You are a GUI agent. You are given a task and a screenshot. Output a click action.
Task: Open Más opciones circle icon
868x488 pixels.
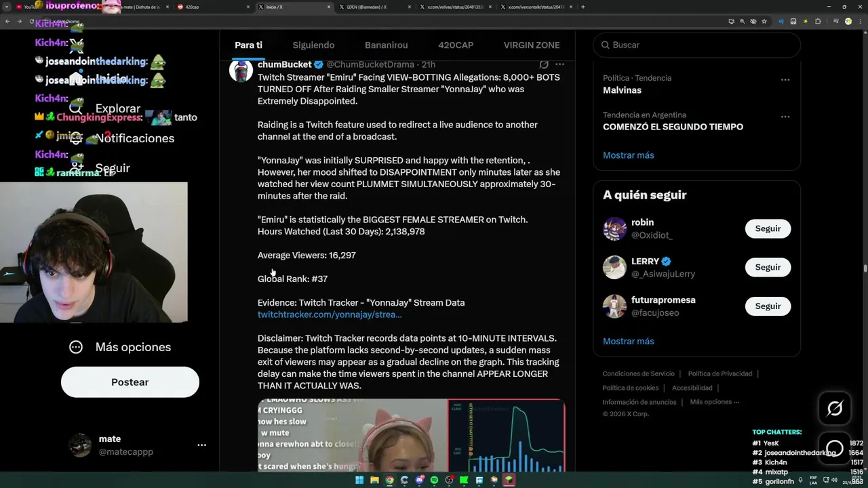click(76, 347)
